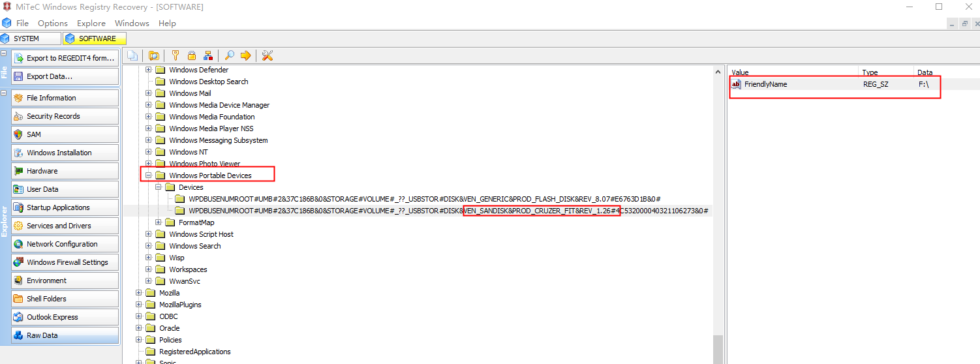
Task: Open Services and Drivers section
Action: [x=65, y=226]
